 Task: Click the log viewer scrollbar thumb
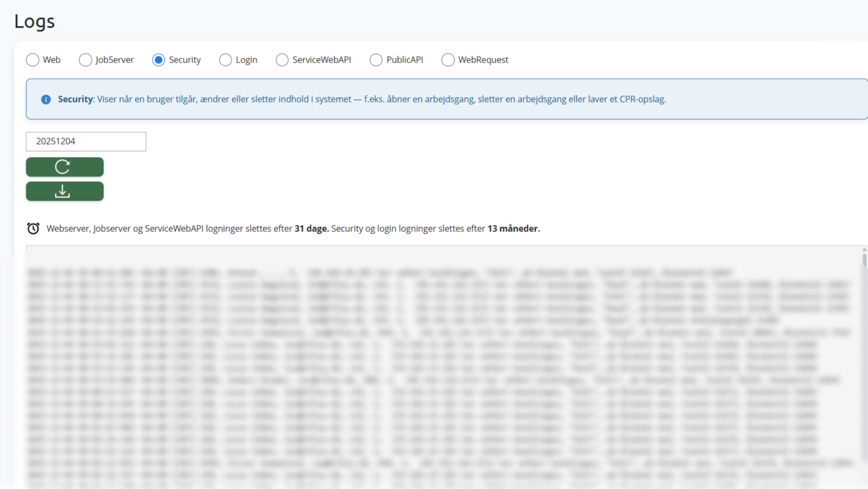tap(864, 260)
